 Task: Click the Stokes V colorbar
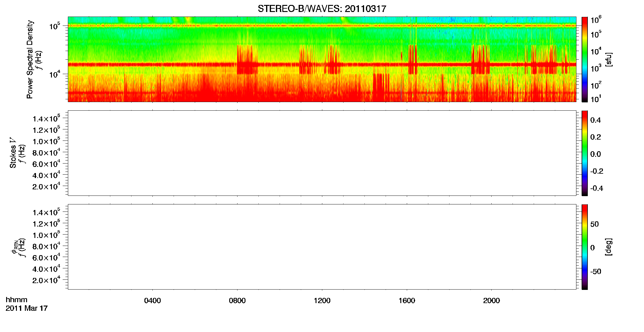coord(585,153)
